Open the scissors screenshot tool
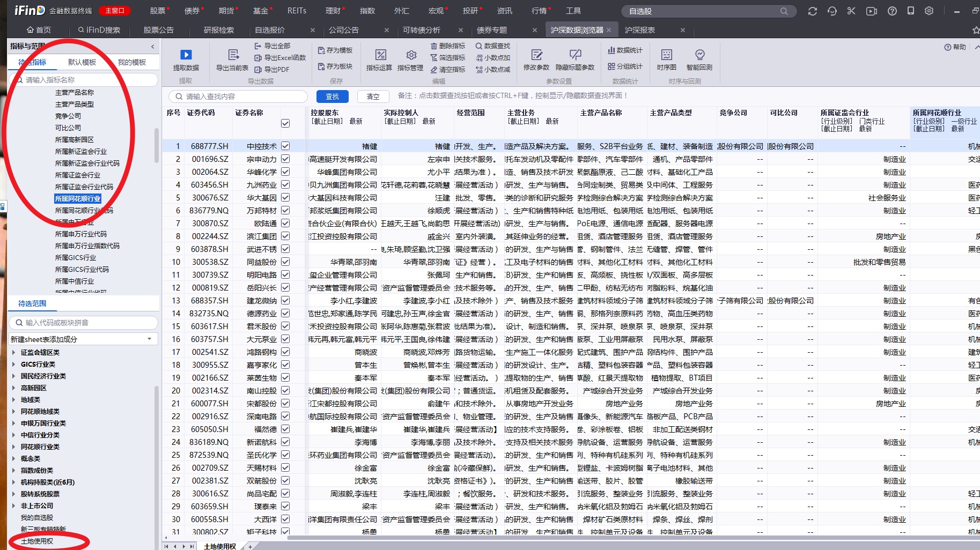This screenshot has width=980, height=550. pyautogui.click(x=851, y=11)
